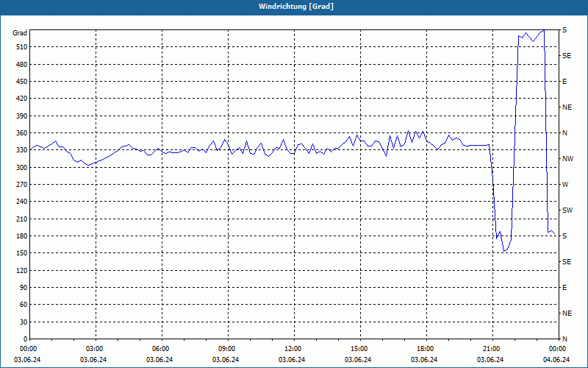Click the 270 degree axis label

pyautogui.click(x=21, y=185)
